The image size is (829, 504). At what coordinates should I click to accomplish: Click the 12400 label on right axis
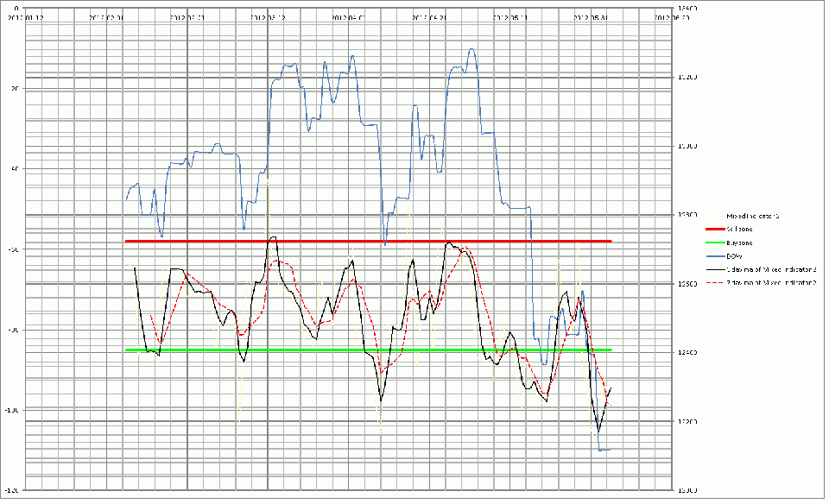pyautogui.click(x=687, y=352)
